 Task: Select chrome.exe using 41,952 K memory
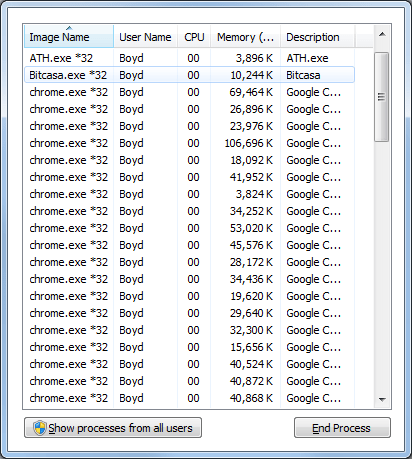click(189, 177)
